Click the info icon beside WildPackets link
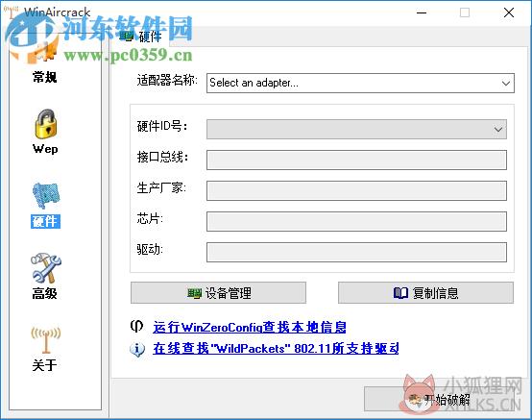The image size is (532, 420). [x=137, y=349]
